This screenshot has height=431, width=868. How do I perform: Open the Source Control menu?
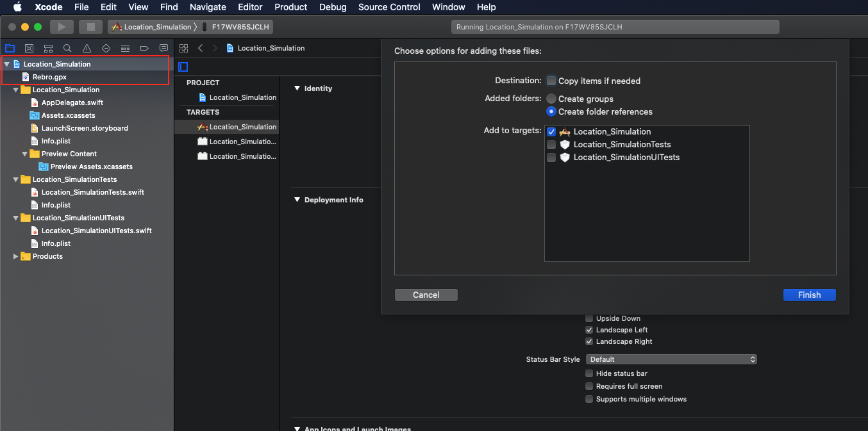click(389, 7)
